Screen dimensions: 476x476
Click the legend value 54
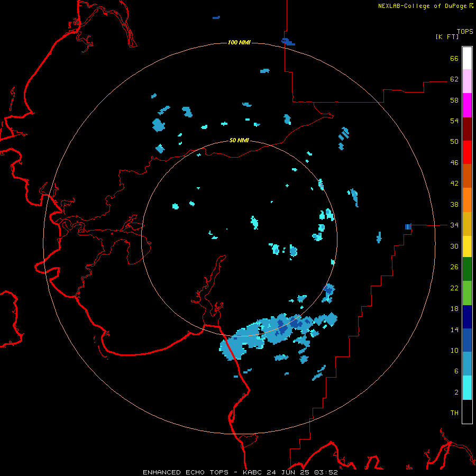pos(454,121)
